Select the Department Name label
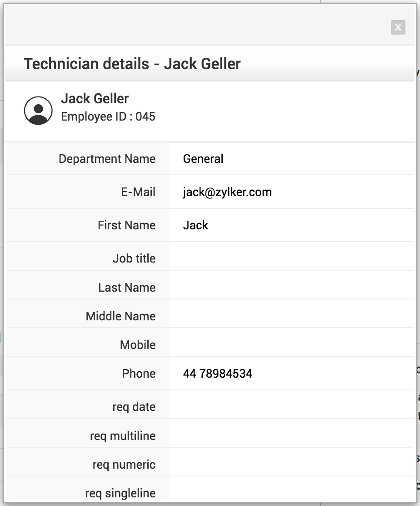This screenshot has width=420, height=506. [107, 159]
